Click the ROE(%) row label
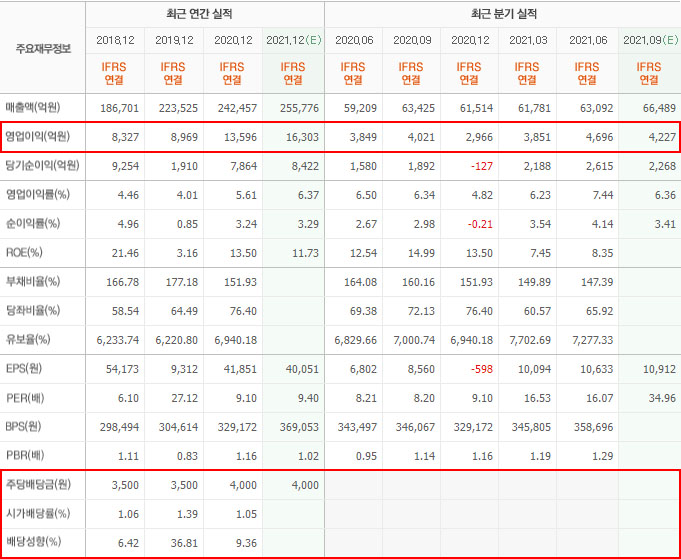The height and width of the screenshot is (559, 681). (x=24, y=253)
